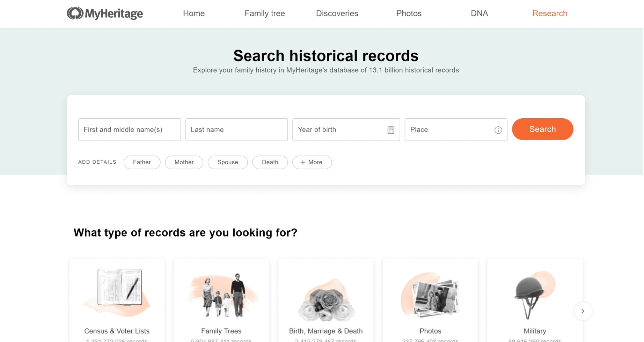The image size is (644, 342).
Task: Enable the Spouse detail chip
Action: tap(228, 162)
